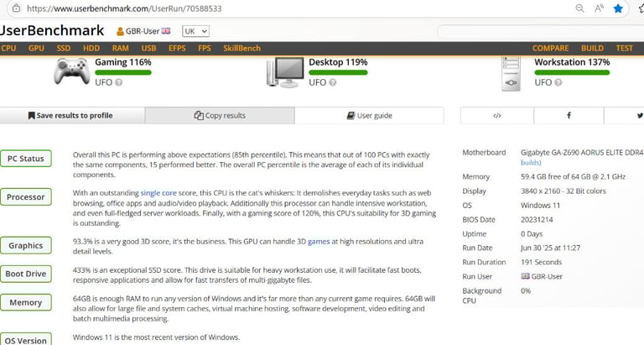Click the 3840 x 2160 display value

(563, 191)
